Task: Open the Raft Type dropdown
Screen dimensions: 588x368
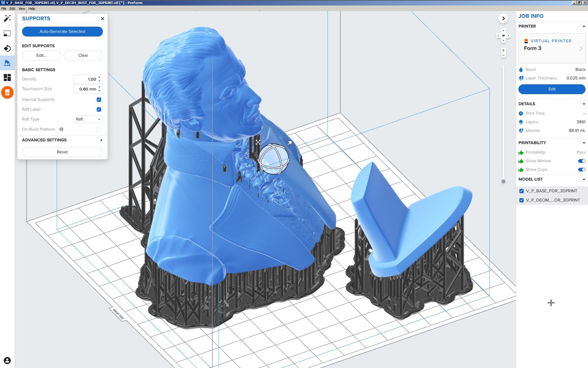Action: click(88, 119)
